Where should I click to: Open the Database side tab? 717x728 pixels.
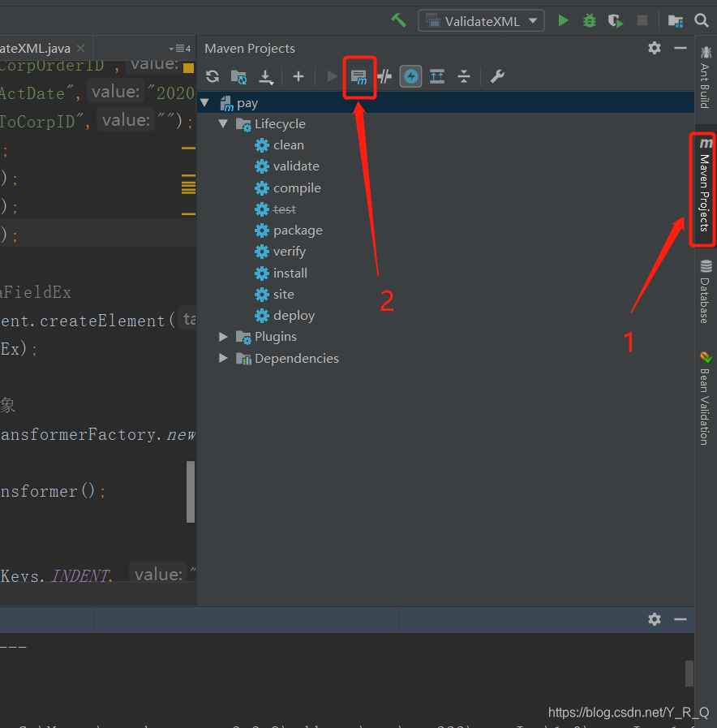click(705, 291)
